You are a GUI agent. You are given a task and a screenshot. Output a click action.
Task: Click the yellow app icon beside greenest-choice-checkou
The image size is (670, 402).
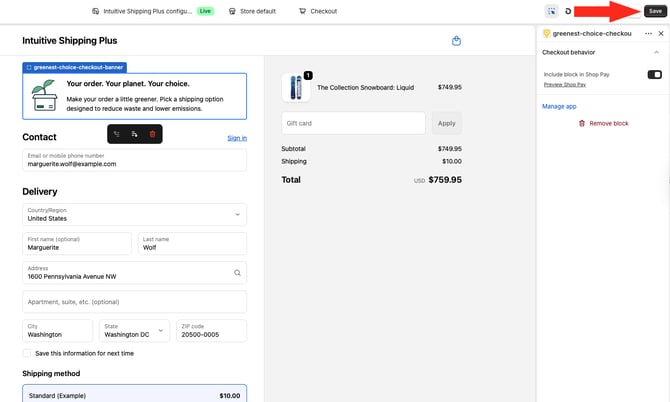[546, 33]
